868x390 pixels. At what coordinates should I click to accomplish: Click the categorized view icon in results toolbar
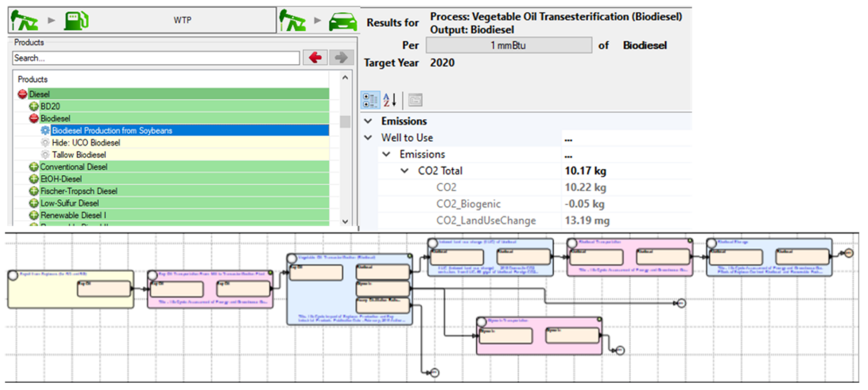[x=370, y=100]
